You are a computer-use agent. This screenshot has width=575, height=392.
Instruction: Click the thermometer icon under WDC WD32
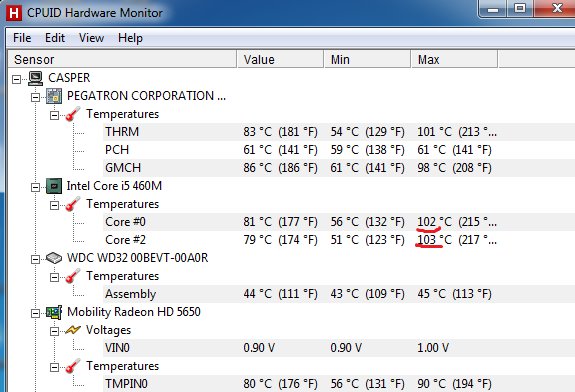pos(73,276)
